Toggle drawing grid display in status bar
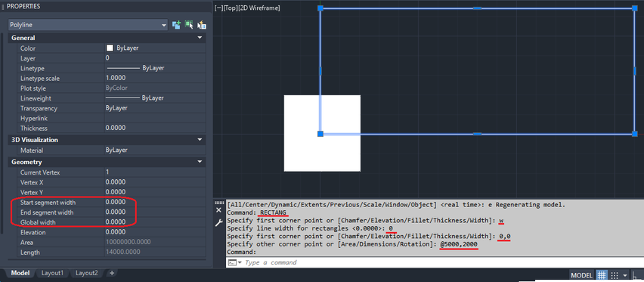 (602, 275)
